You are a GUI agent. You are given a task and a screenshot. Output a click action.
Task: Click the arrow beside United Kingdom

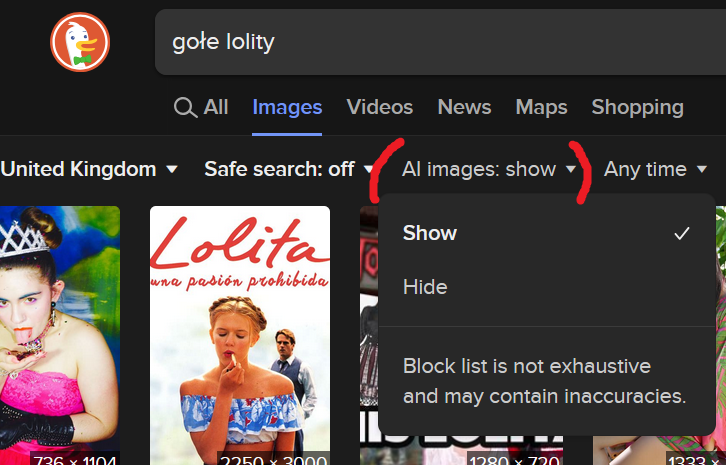(x=172, y=170)
